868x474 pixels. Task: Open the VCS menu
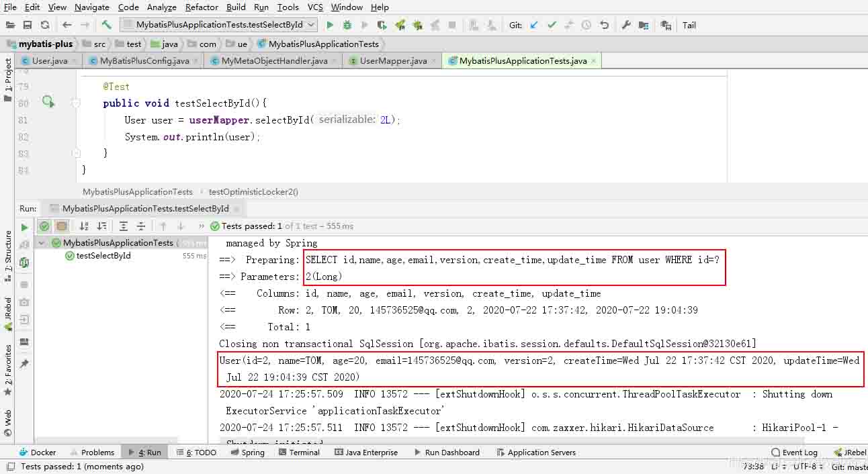pyautogui.click(x=315, y=7)
